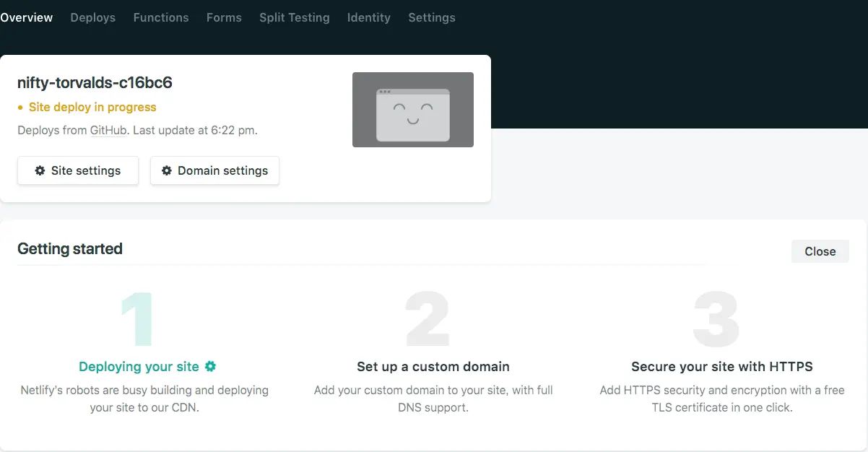Viewport: 868px width, 452px height.
Task: Click the large step number 3
Action: (716, 319)
